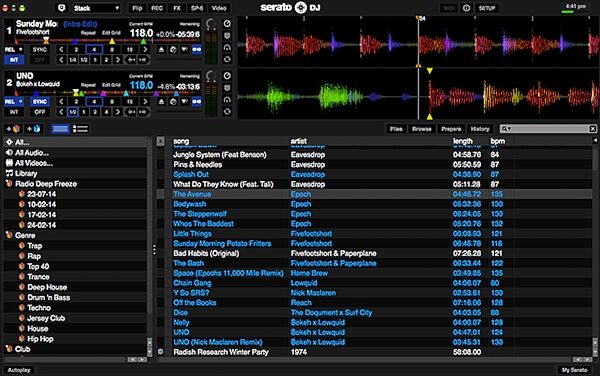Open the FX panel

tap(177, 8)
